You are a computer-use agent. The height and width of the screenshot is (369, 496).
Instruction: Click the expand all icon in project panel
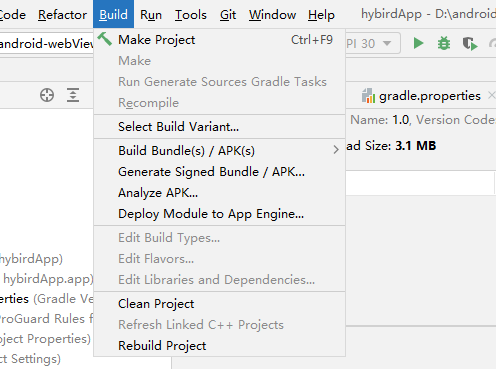73,95
